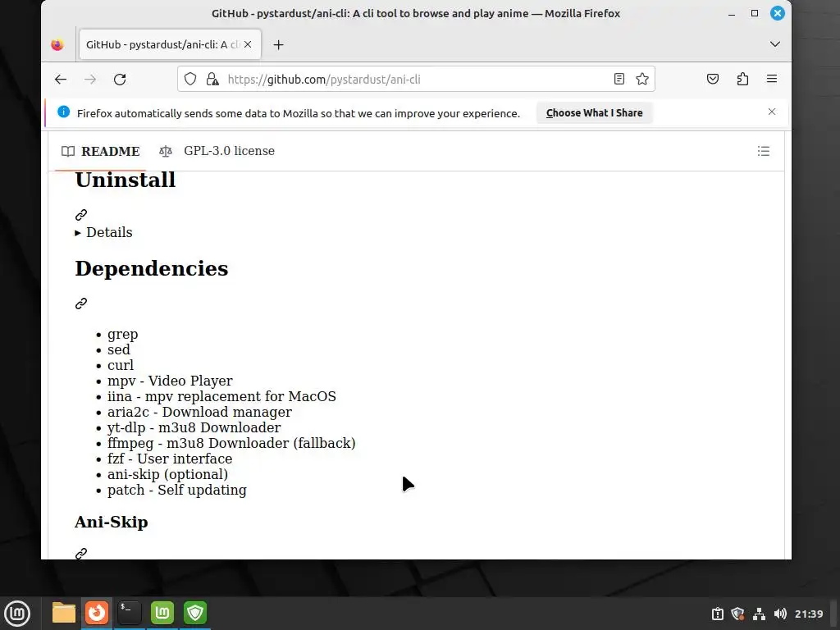Click the 'grep' dependency item
Image resolution: width=840 pixels, height=630 pixels.
coord(123,335)
